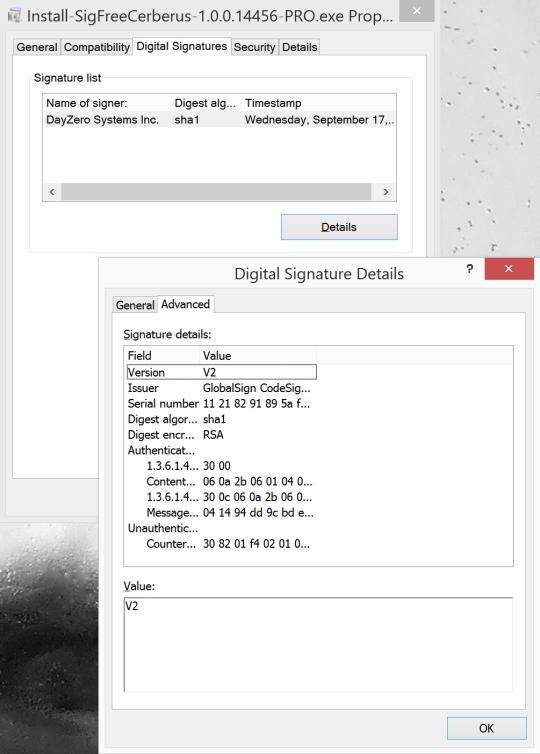This screenshot has height=754, width=540.
Task: Select the Digest encr... RSA row
Action: [x=222, y=435]
